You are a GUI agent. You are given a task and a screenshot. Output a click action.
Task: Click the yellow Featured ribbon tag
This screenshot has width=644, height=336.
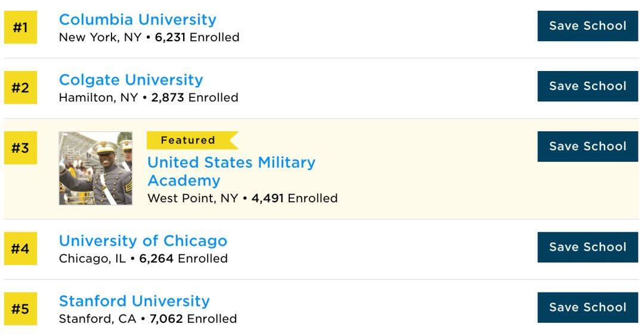pos(192,140)
